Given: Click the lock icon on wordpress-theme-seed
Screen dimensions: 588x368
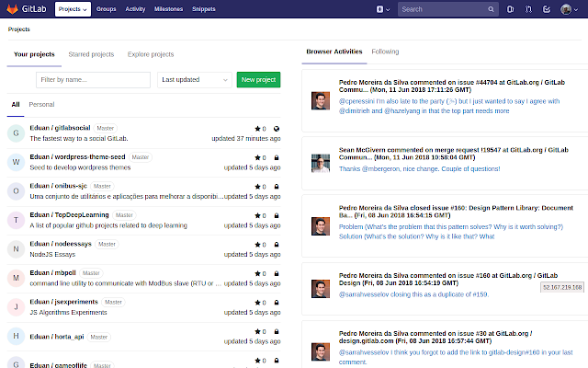Looking at the screenshot, I should coord(277,157).
